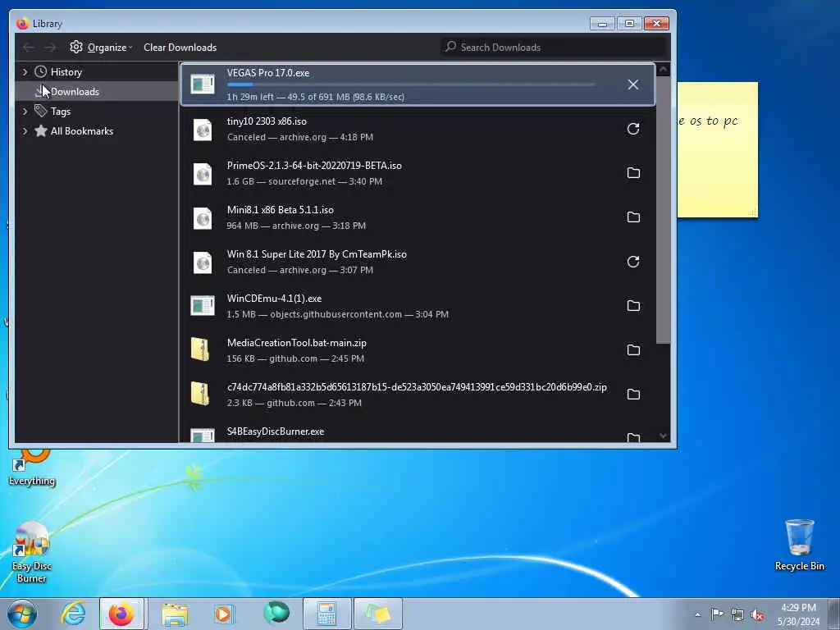Image resolution: width=840 pixels, height=630 pixels.
Task: Click the c74dc774a8fb zip archive icon
Action: 200,395
